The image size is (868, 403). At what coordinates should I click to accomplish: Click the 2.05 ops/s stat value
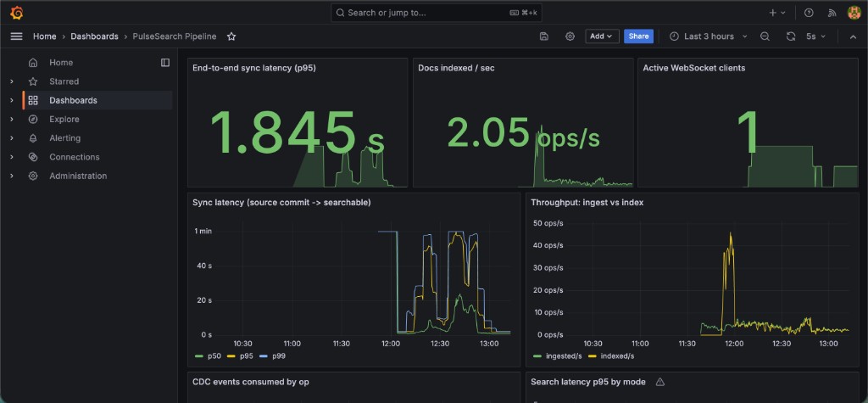(523, 133)
